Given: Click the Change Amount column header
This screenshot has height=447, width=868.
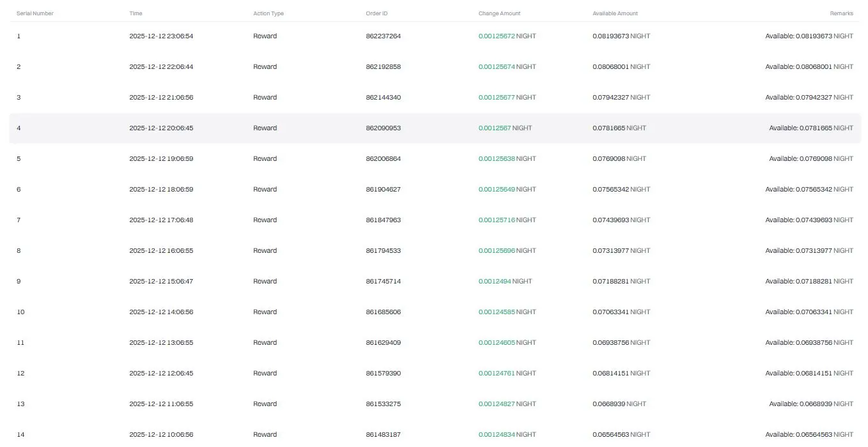Looking at the screenshot, I should pyautogui.click(x=499, y=13).
